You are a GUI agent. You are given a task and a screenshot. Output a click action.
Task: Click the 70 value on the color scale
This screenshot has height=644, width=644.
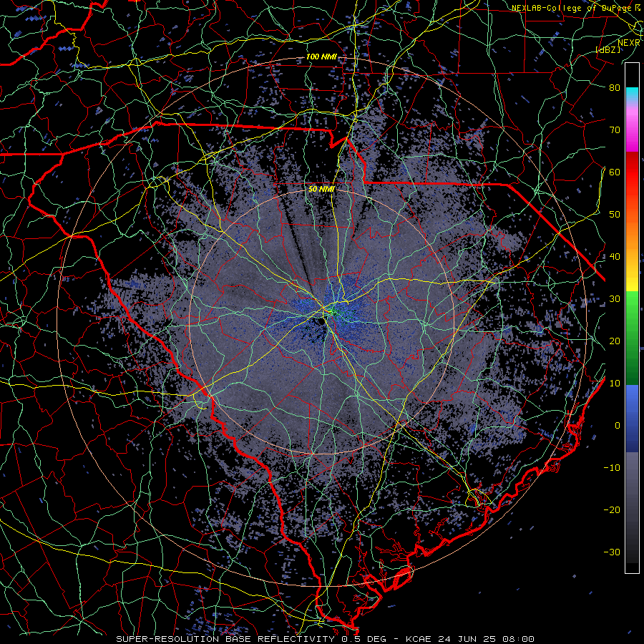[615, 130]
